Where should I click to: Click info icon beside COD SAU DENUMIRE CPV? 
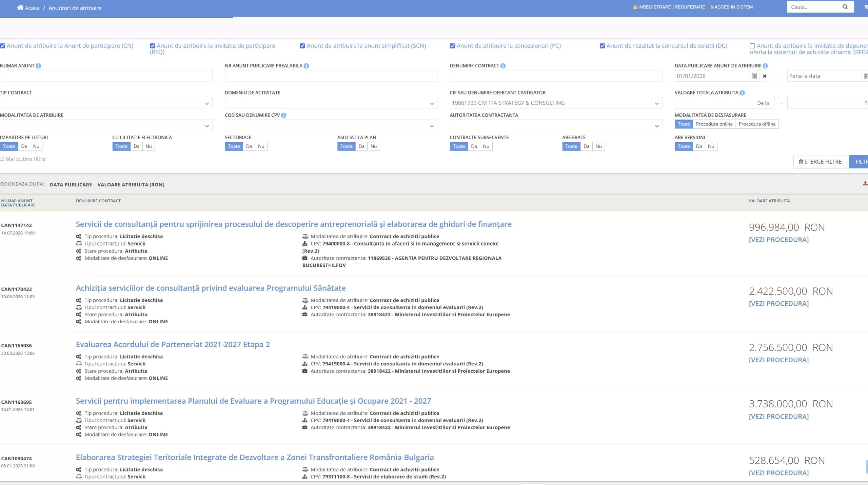click(284, 115)
